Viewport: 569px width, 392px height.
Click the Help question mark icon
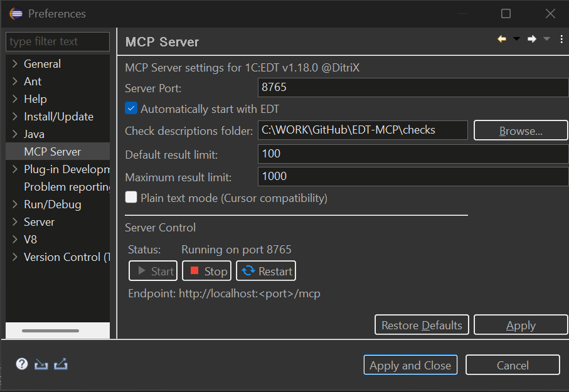tap(21, 363)
